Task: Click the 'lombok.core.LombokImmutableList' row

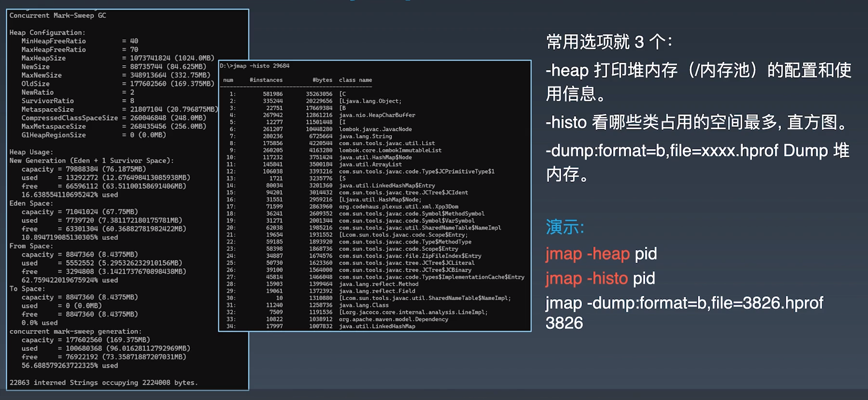Action: pyautogui.click(x=336, y=151)
